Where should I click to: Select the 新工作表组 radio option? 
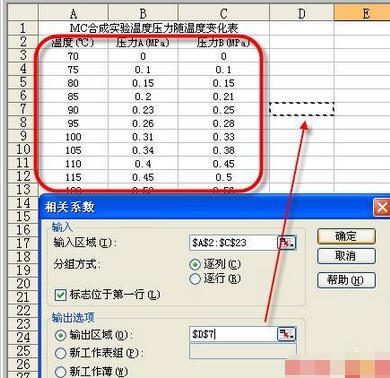point(60,353)
